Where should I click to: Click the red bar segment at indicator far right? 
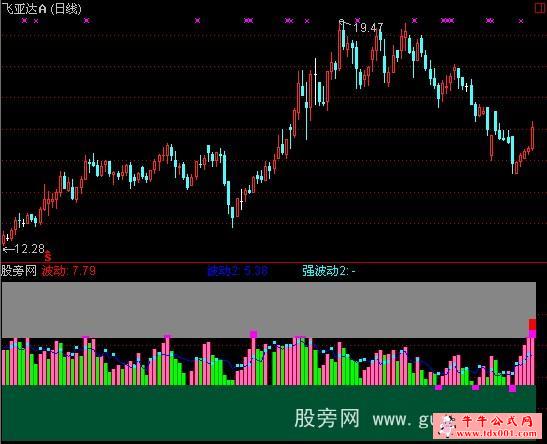click(532, 324)
